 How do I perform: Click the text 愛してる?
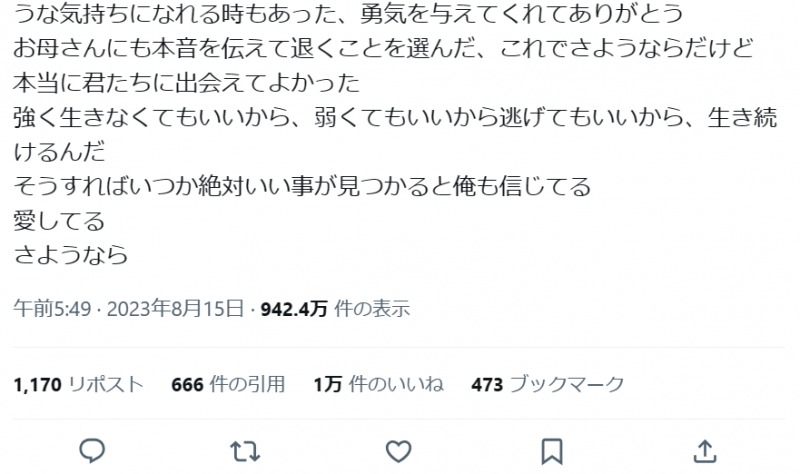[59, 220]
